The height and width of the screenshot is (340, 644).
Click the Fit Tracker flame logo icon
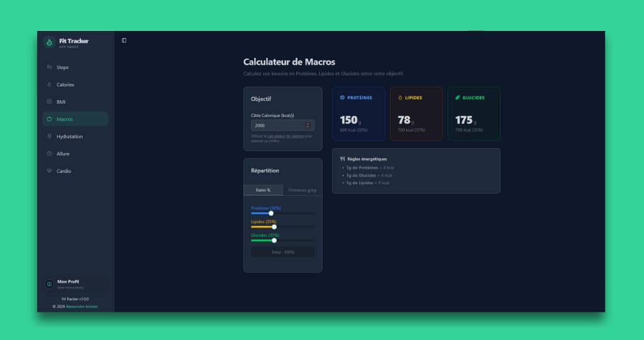pyautogui.click(x=49, y=42)
